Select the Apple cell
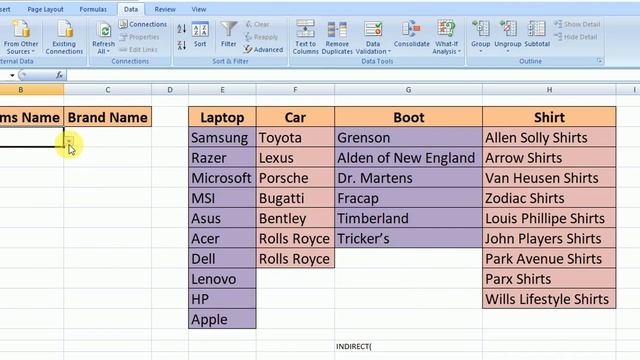The width and height of the screenshot is (640, 360). [222, 319]
